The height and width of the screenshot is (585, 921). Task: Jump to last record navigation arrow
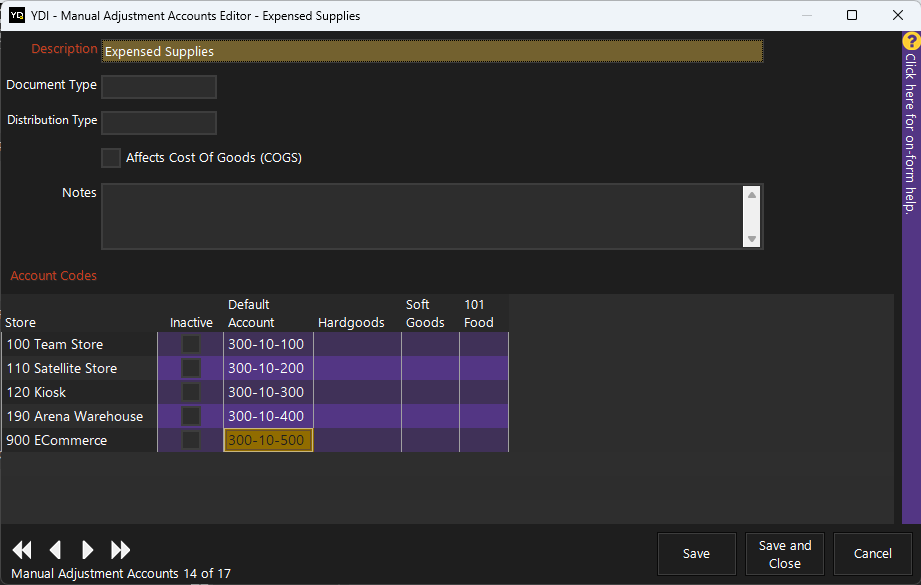click(121, 550)
